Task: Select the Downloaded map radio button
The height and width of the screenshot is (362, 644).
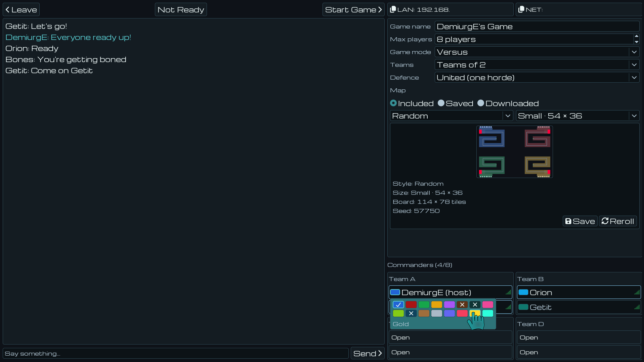Action: coord(481,103)
